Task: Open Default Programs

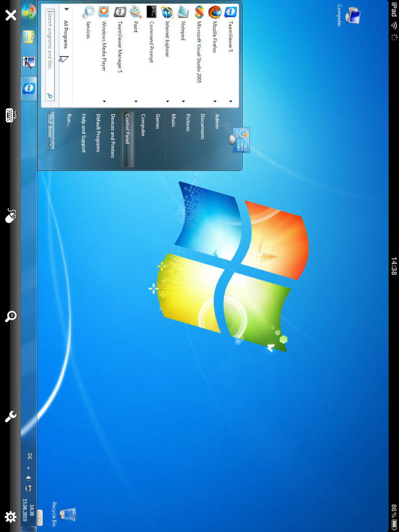Action: pos(98,133)
